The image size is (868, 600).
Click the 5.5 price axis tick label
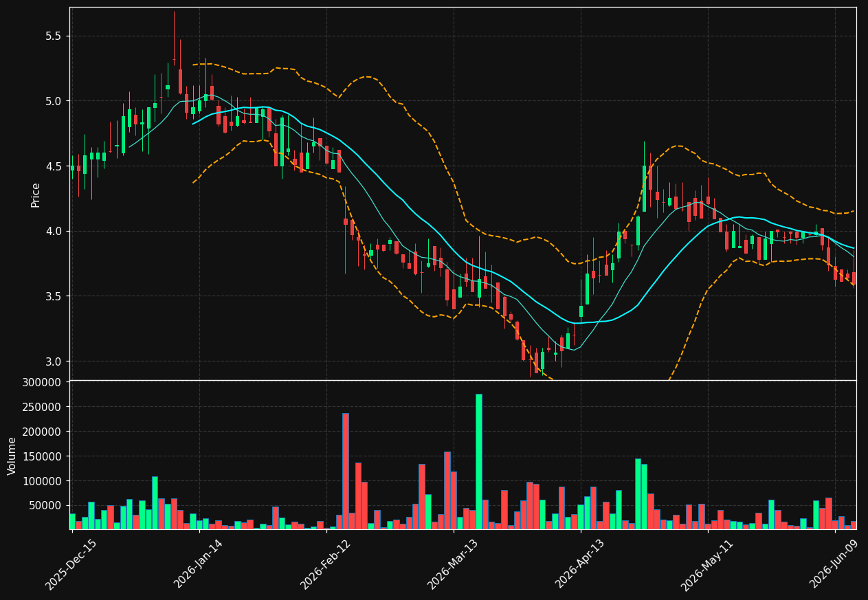pos(53,36)
